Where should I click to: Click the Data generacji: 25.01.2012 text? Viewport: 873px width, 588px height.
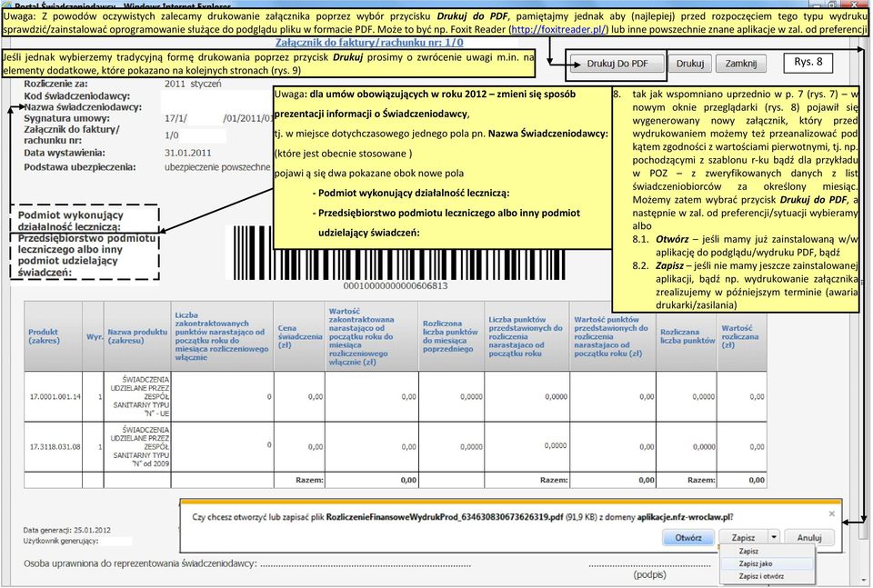tap(66, 530)
